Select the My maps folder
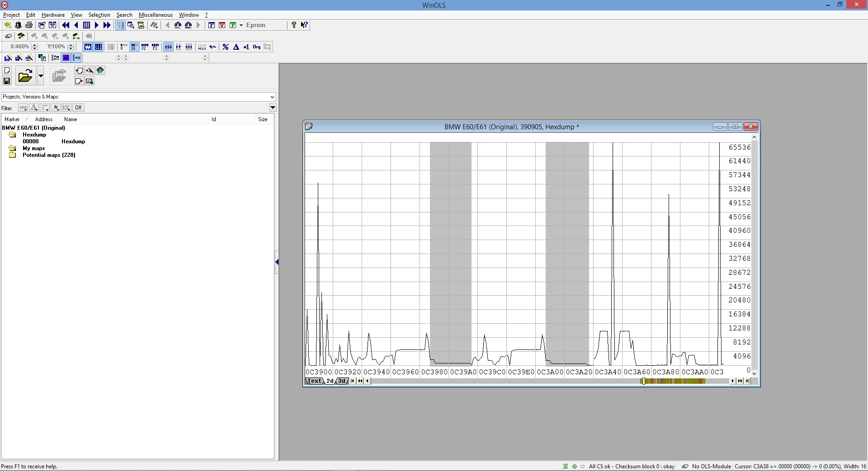 pos(33,148)
